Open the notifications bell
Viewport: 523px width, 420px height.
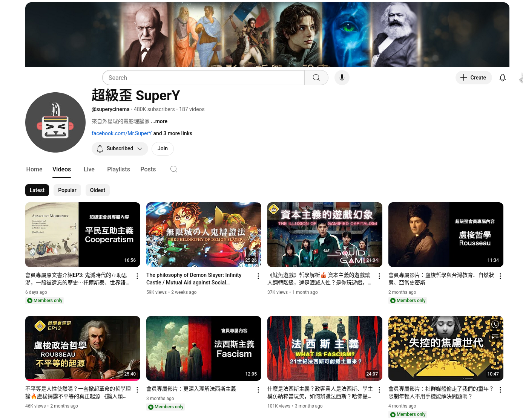pyautogui.click(x=502, y=78)
